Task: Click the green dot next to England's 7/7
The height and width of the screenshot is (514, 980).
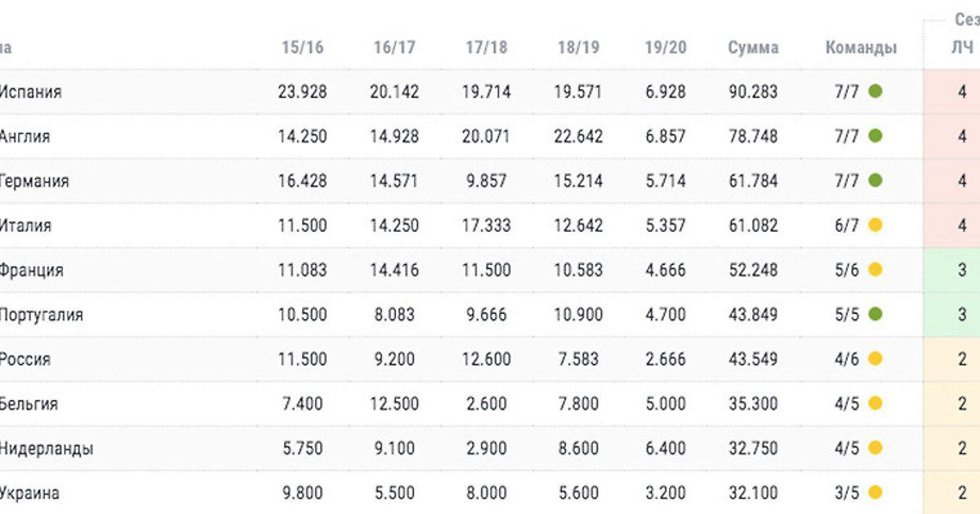Action: tap(875, 136)
